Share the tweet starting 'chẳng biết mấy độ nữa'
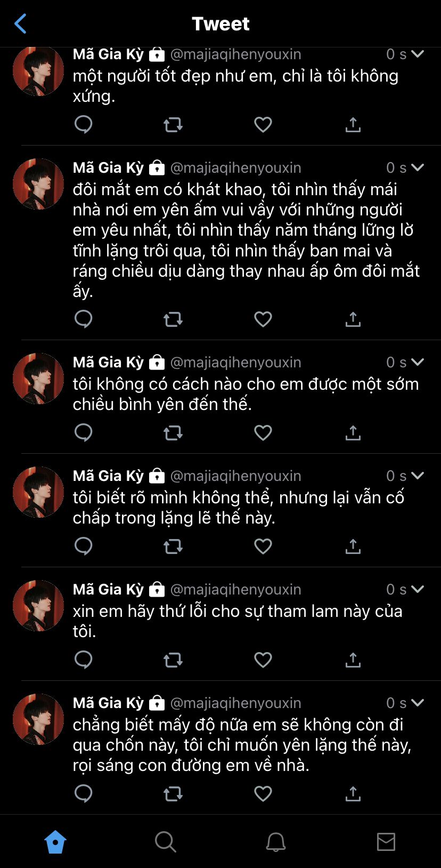Screen dimensions: 441x868 point(353,794)
